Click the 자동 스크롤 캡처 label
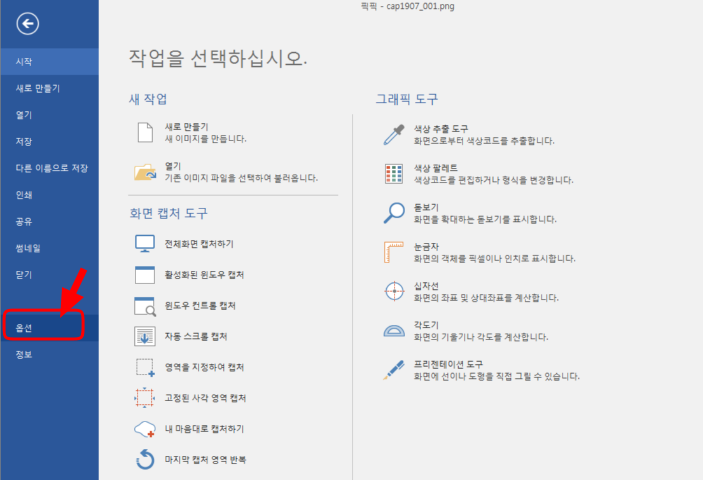 click(196, 337)
